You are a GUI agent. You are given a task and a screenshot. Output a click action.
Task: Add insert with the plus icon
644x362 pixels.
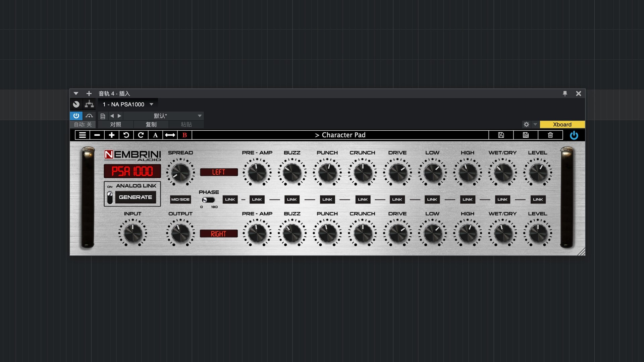coord(89,94)
